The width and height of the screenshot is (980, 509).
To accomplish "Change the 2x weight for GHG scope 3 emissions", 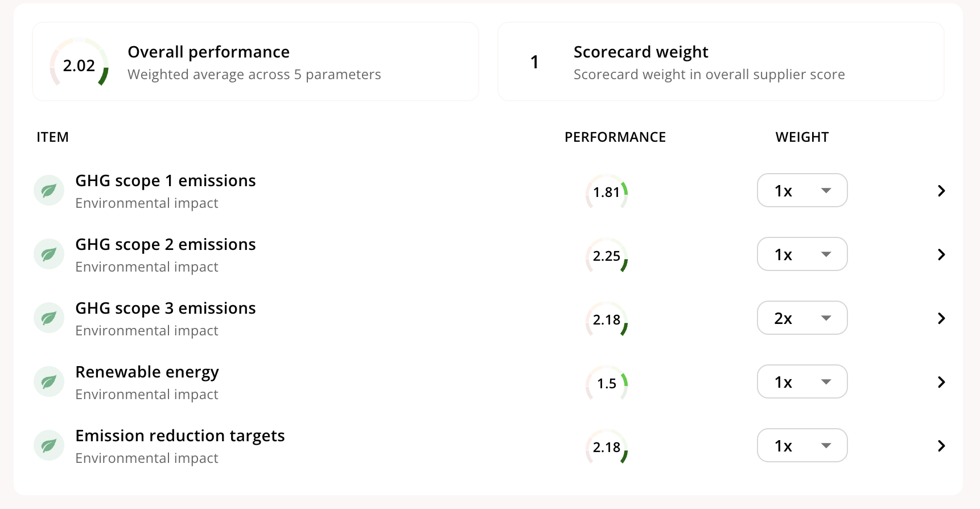I will point(802,318).
